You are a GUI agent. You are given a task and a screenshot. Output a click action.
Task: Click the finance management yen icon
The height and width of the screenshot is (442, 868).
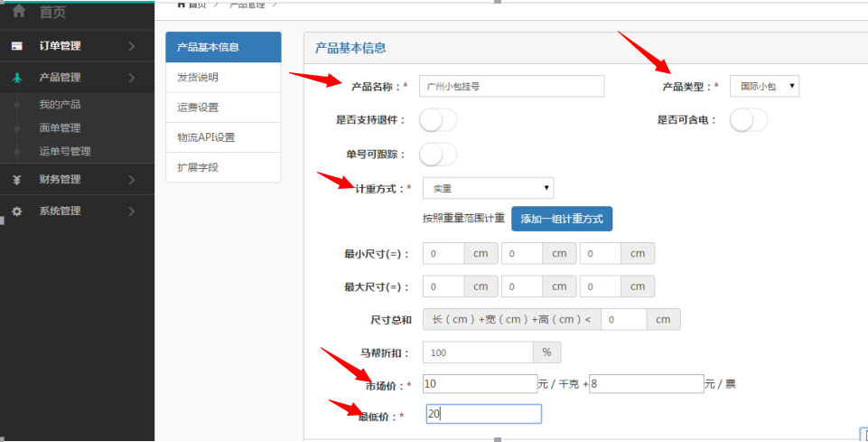[17, 180]
